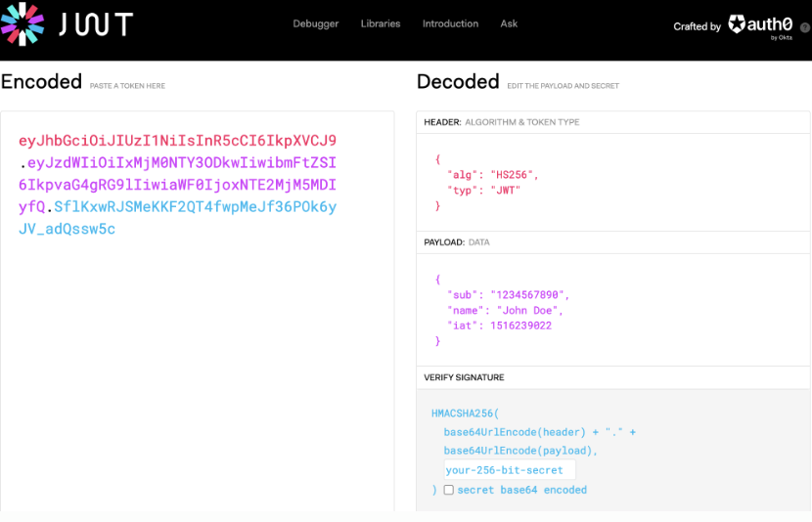The image size is (812, 522).
Task: Toggle the secret base64 encoded checkbox
Action: point(448,490)
